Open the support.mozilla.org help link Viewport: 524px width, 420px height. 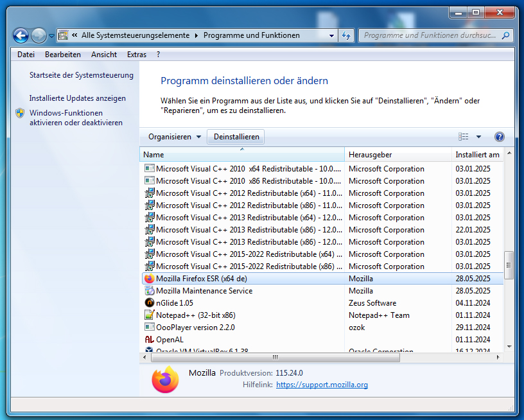tap(322, 385)
